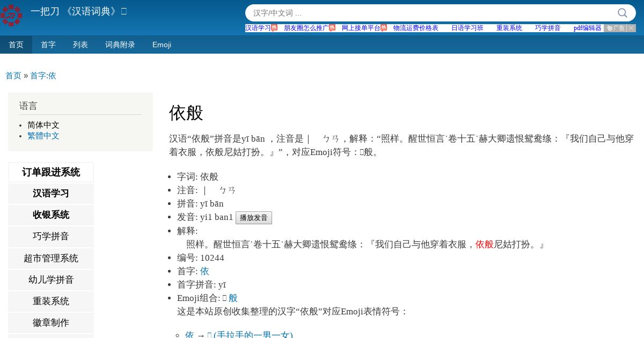Click the top-bar 重装系统 ad link
This screenshot has width=644, height=338.
point(509,28)
